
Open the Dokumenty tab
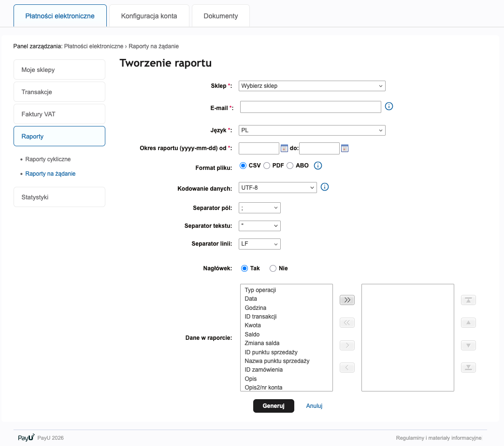[221, 16]
